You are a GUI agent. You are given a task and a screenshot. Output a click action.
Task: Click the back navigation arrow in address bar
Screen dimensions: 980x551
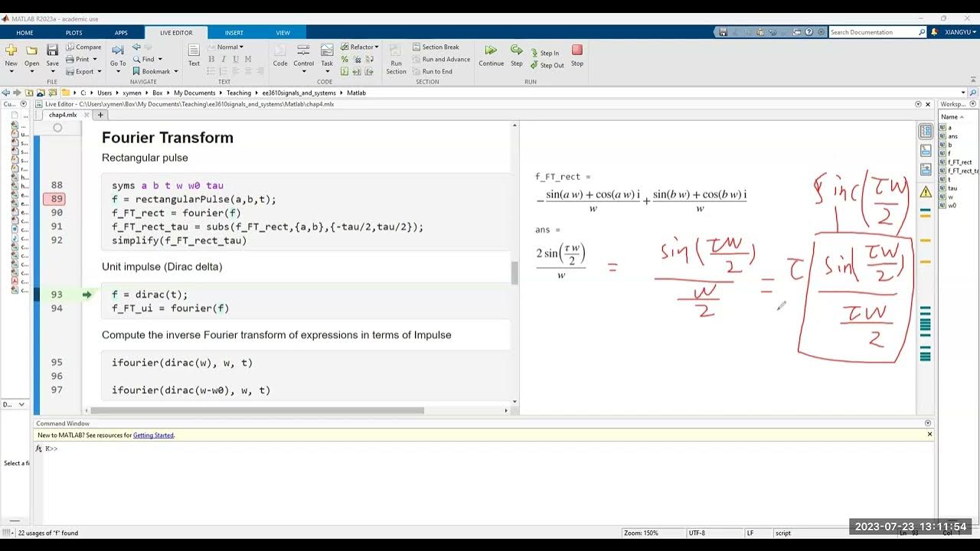click(x=7, y=93)
